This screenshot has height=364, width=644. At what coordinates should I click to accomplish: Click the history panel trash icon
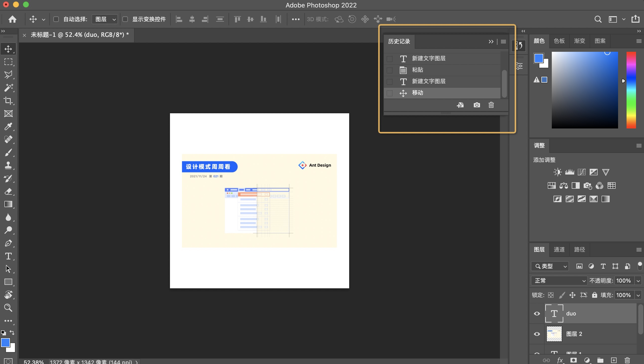point(491,105)
